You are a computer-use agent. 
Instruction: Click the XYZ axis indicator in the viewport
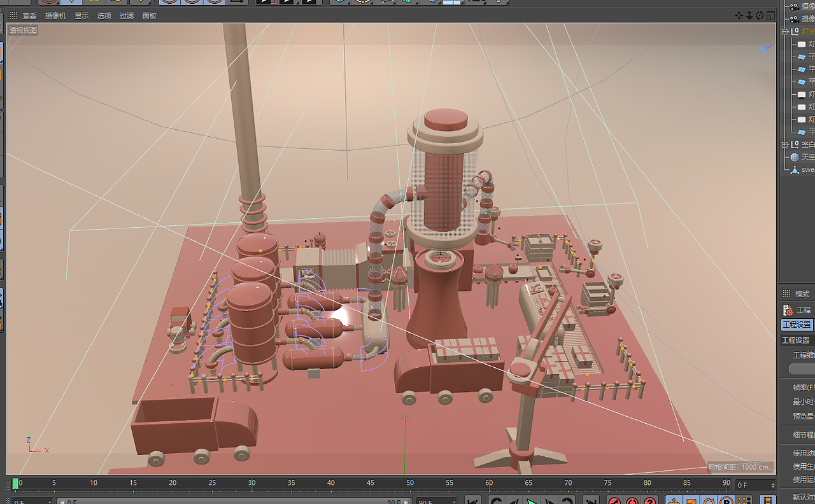point(37,444)
